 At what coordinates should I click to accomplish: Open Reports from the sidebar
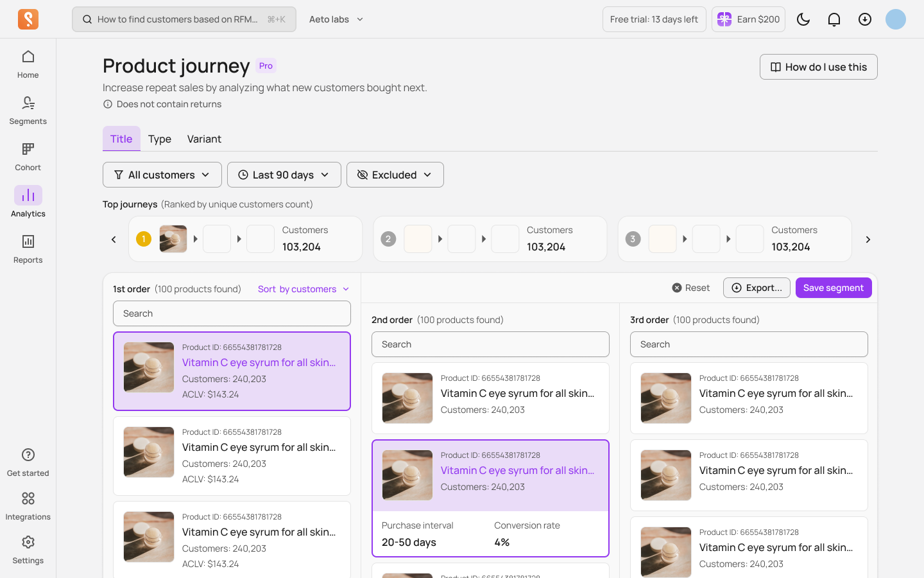tap(28, 249)
